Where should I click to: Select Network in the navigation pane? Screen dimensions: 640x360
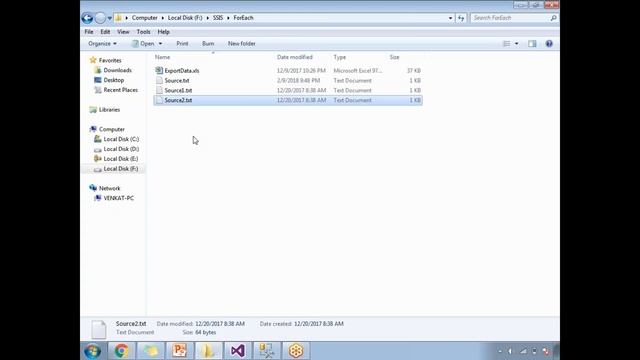109,188
